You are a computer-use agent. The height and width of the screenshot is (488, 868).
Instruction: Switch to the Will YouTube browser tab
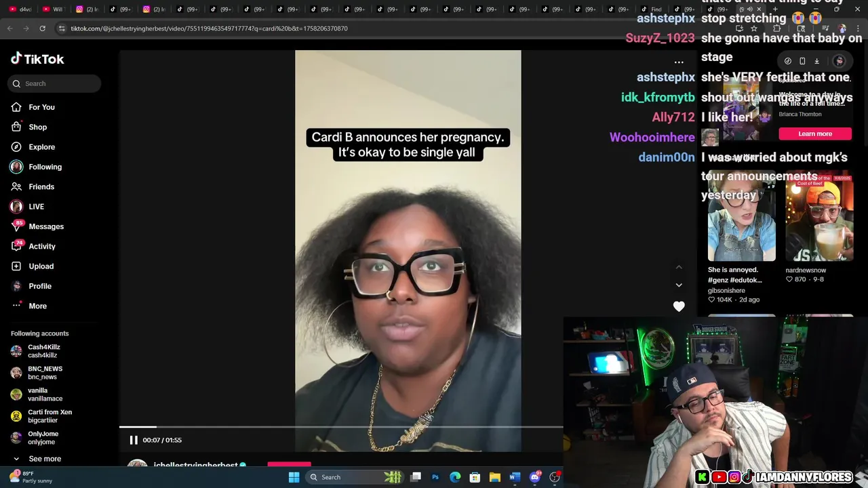click(52, 9)
